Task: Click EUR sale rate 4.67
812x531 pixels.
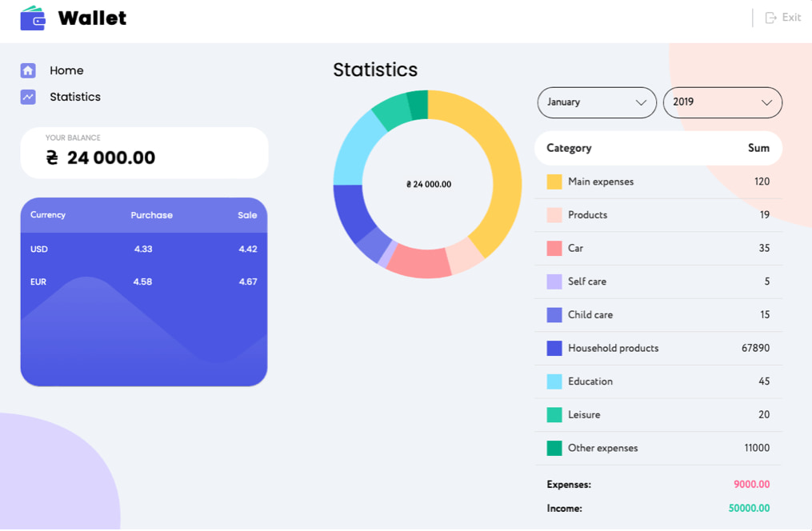Action: point(247,282)
